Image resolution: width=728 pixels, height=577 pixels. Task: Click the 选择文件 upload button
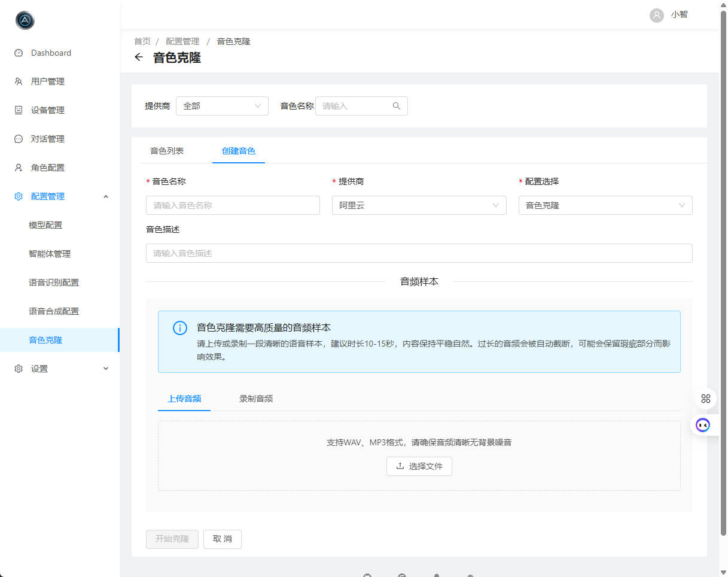(x=419, y=466)
